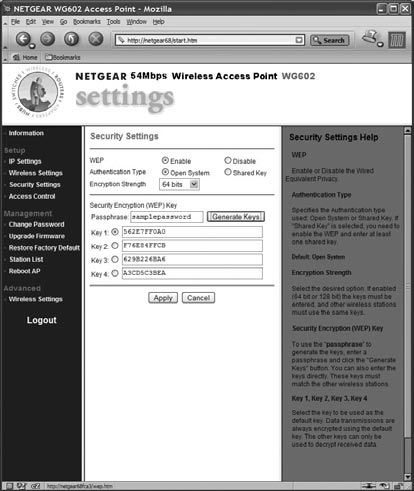Click the Key 1 text field
Image resolution: width=414 pixels, height=491 pixels.
[x=192, y=232]
